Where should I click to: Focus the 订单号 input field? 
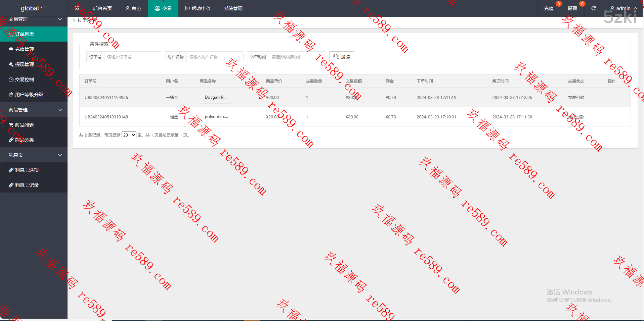pos(132,57)
